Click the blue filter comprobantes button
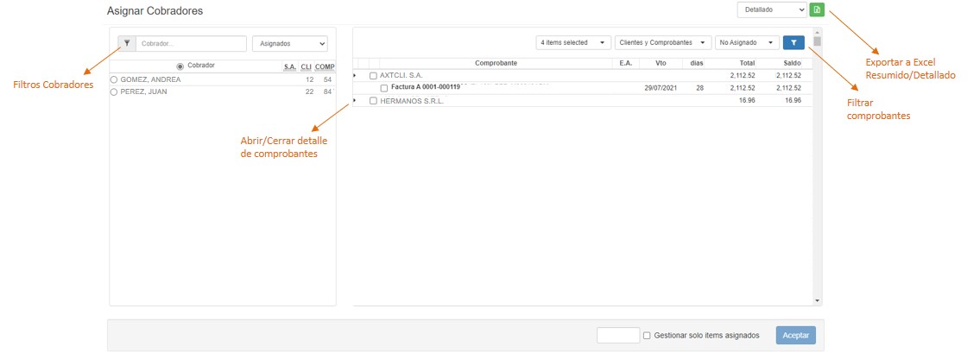This screenshot has width=980, height=359. pyautogui.click(x=793, y=42)
